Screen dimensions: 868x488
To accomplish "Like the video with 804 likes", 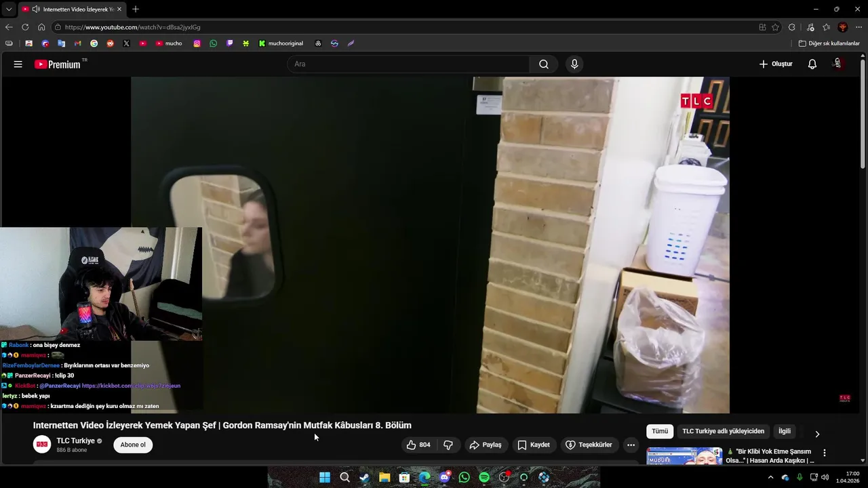I will [419, 445].
